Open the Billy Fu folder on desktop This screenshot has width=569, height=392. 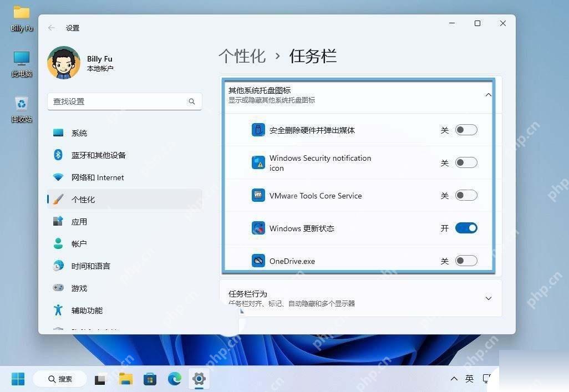(x=22, y=19)
